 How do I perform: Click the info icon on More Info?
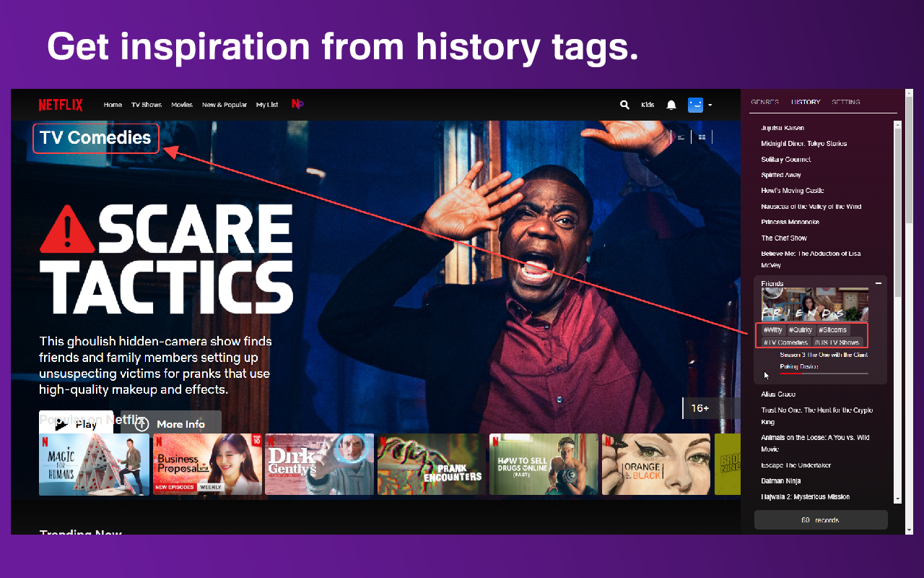142,424
